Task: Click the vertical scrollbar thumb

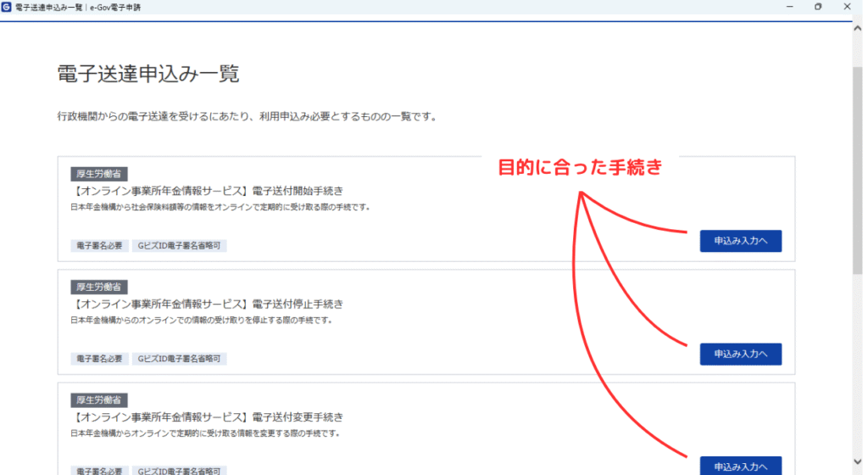Action: click(x=858, y=170)
